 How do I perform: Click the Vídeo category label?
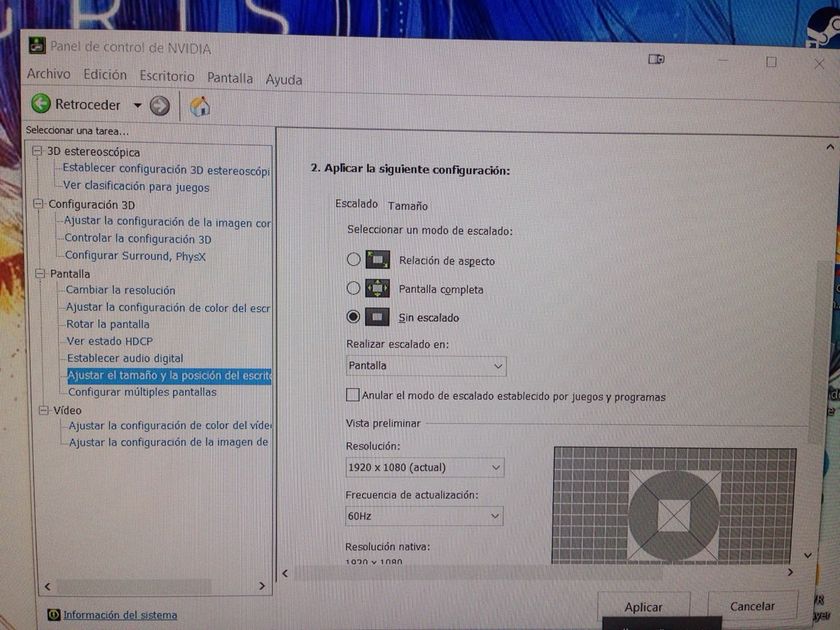click(x=67, y=410)
